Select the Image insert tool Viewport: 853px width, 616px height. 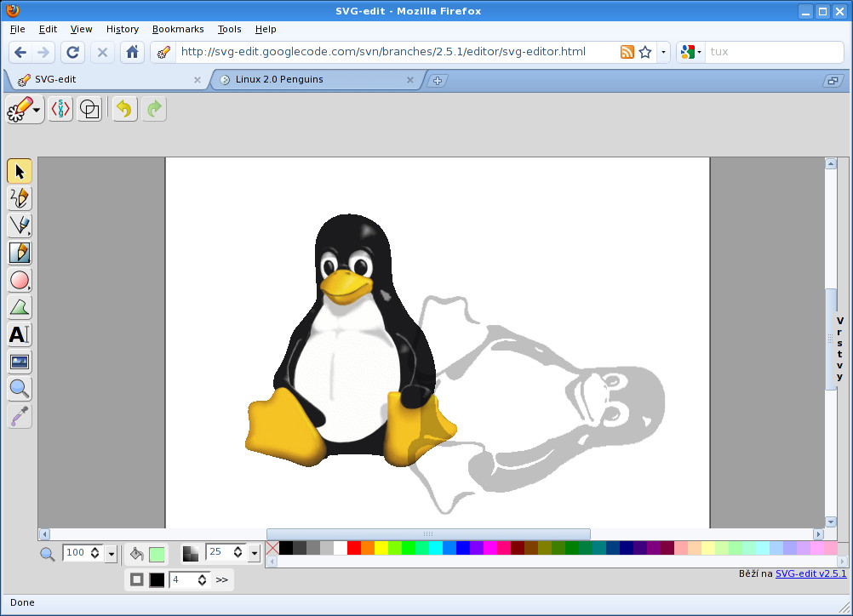click(20, 362)
